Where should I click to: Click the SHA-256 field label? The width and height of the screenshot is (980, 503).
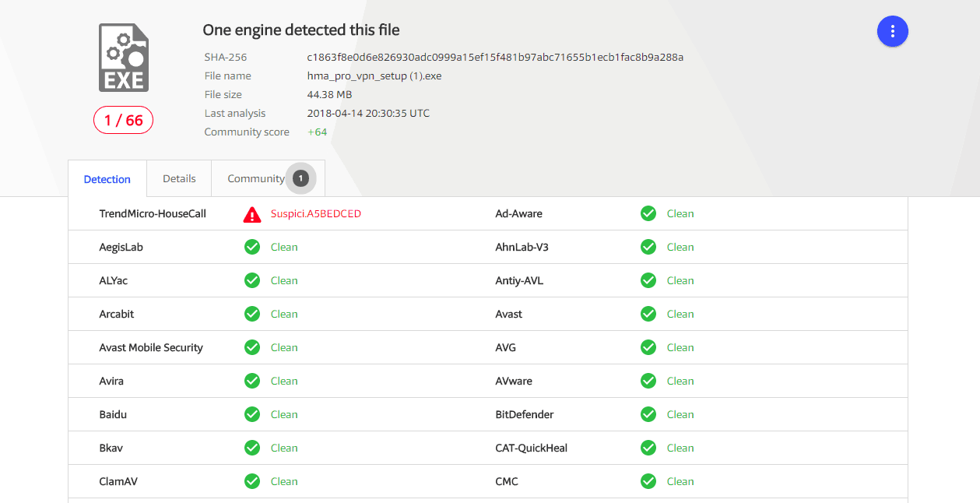226,57
